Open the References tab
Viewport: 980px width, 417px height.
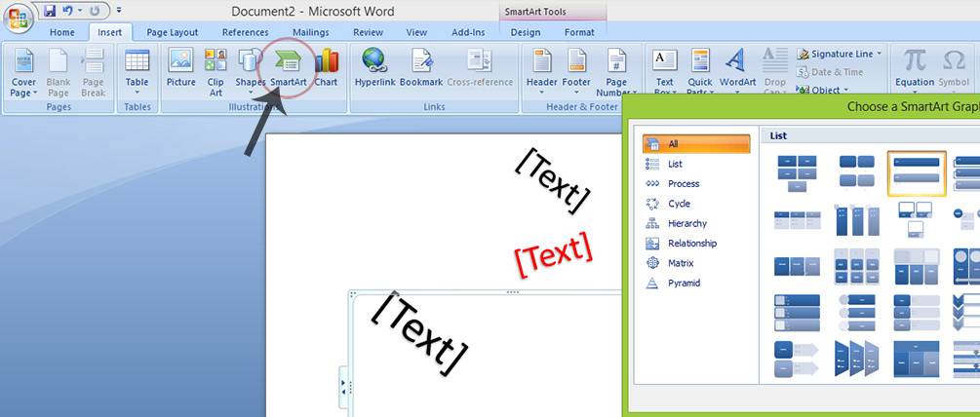click(x=245, y=32)
